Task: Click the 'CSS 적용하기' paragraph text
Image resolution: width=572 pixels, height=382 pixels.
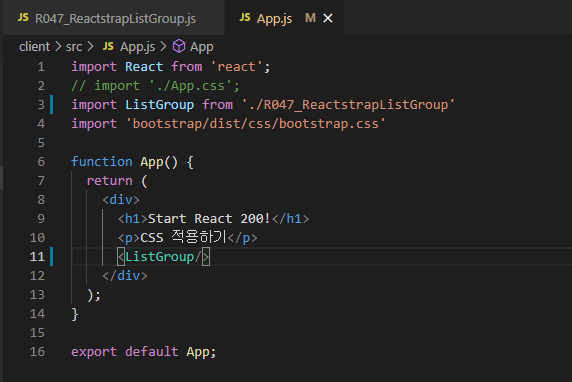Action: (x=183, y=238)
